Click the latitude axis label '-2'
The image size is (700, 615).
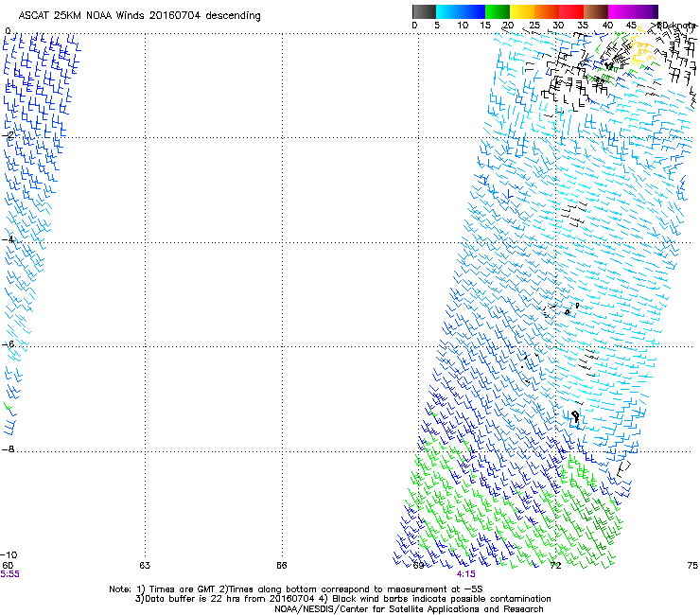click(8, 134)
